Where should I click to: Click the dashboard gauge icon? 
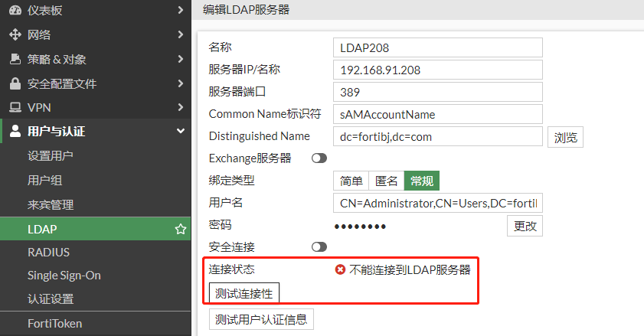[x=15, y=10]
